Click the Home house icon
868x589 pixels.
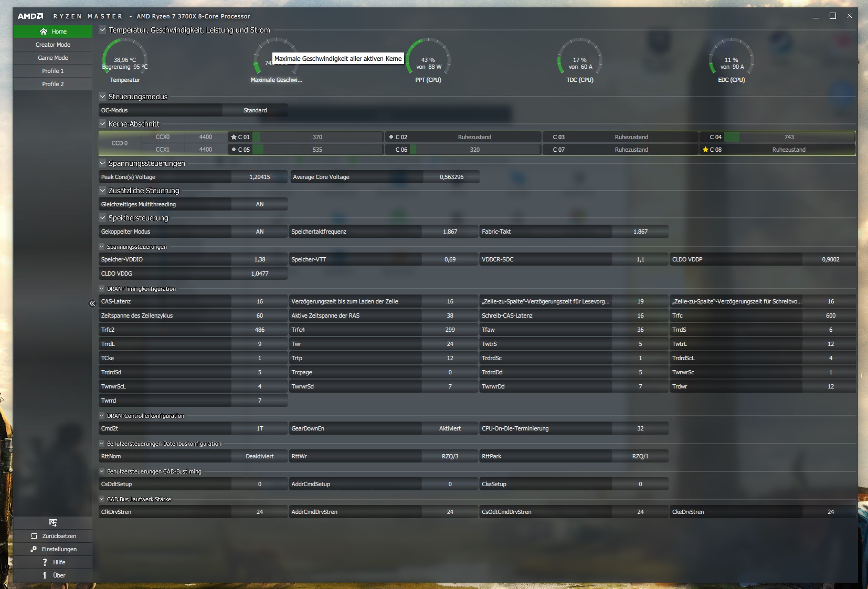point(44,31)
